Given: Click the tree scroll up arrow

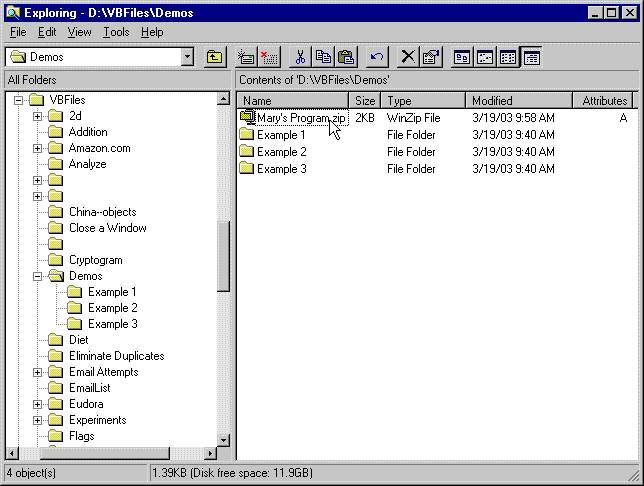Looking at the screenshot, I should click(223, 99).
